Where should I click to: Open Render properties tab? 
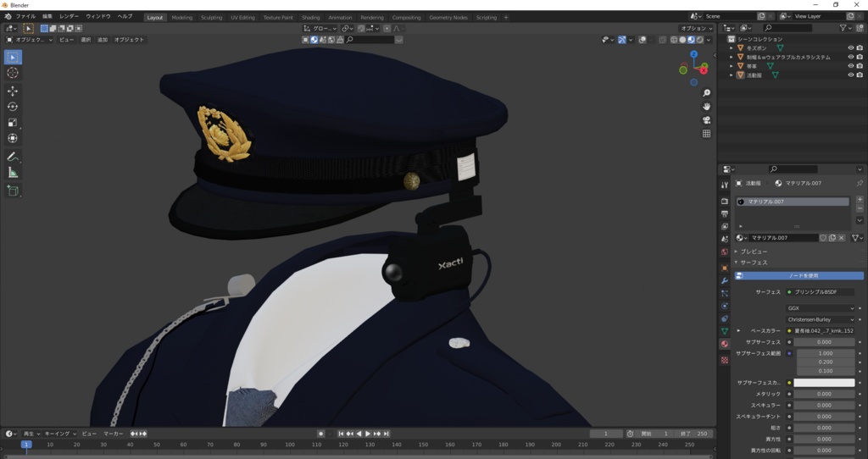tap(725, 201)
